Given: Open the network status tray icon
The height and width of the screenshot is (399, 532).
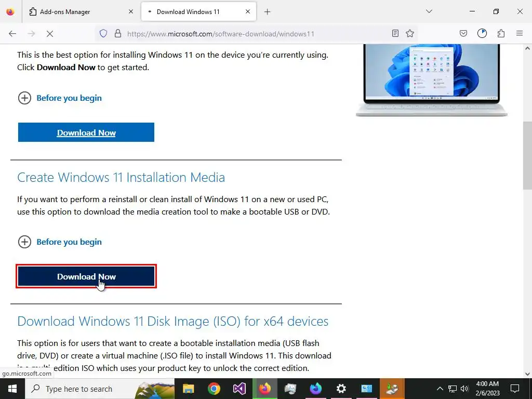Looking at the screenshot, I should (x=453, y=389).
